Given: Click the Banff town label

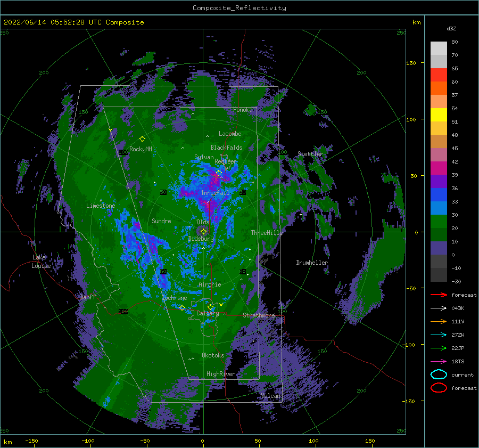Looking at the screenshot, I should [88, 297].
